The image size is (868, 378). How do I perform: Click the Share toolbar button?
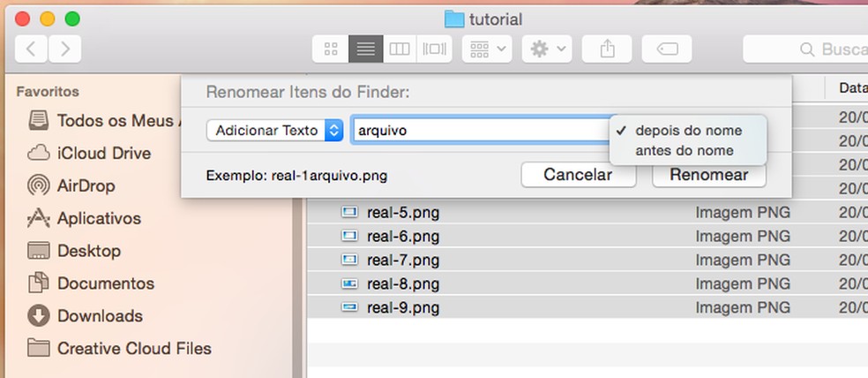pyautogui.click(x=607, y=49)
